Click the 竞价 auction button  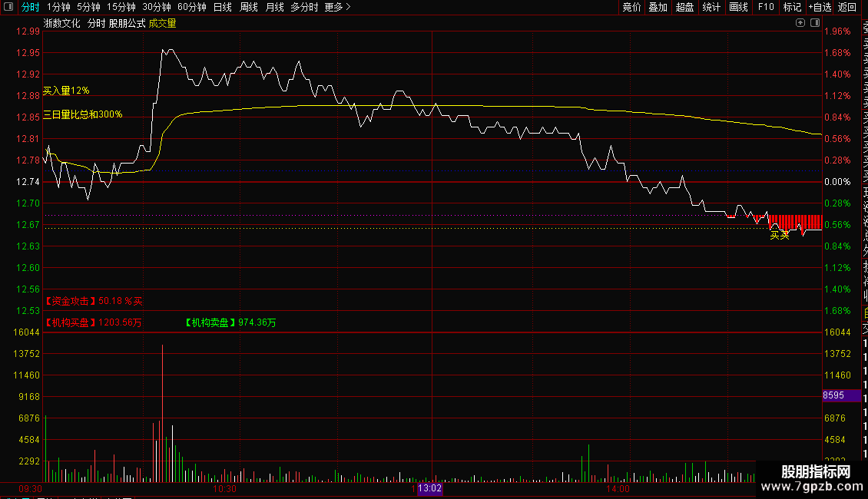(631, 7)
